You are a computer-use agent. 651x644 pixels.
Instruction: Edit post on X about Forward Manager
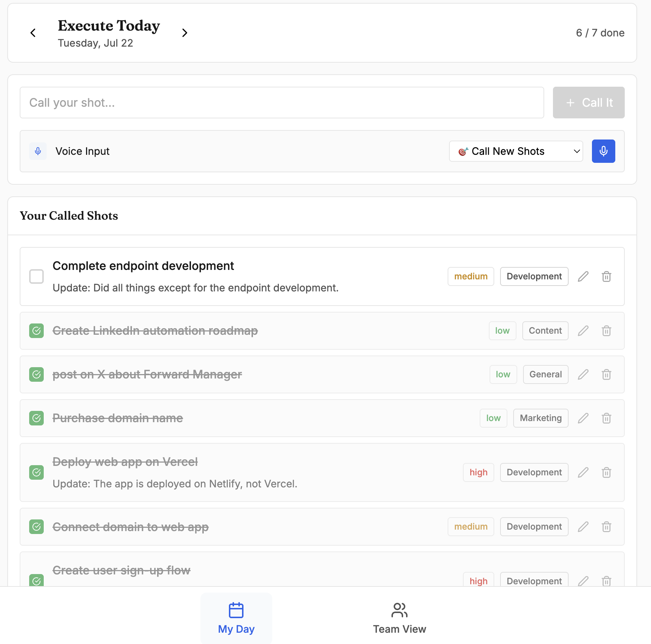tap(583, 374)
